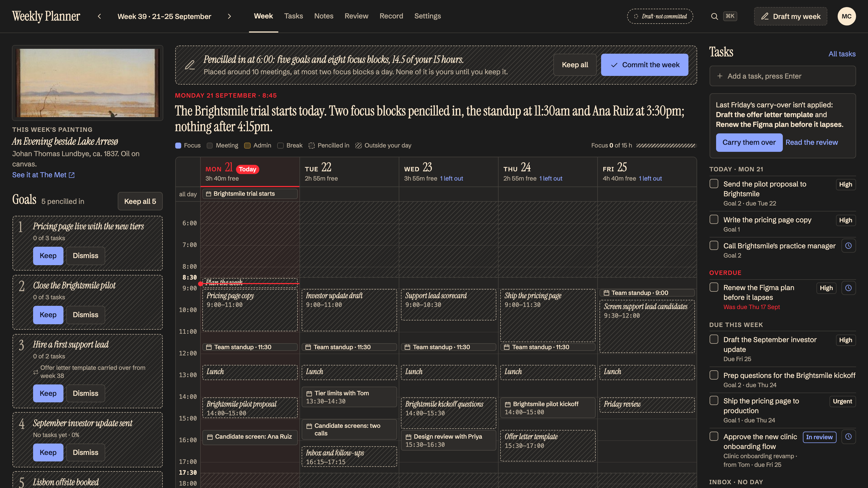
Task: Dismiss goal Close the Brightsmile pilot
Action: [85, 315]
